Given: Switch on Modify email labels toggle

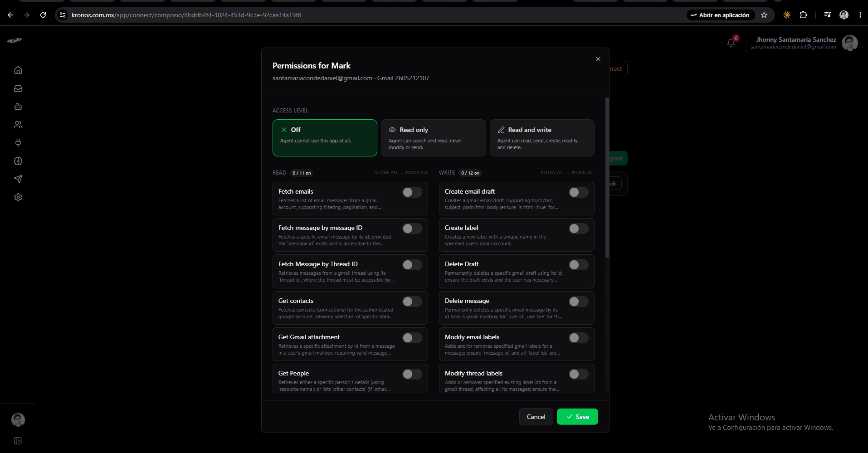Looking at the screenshot, I should tap(579, 338).
